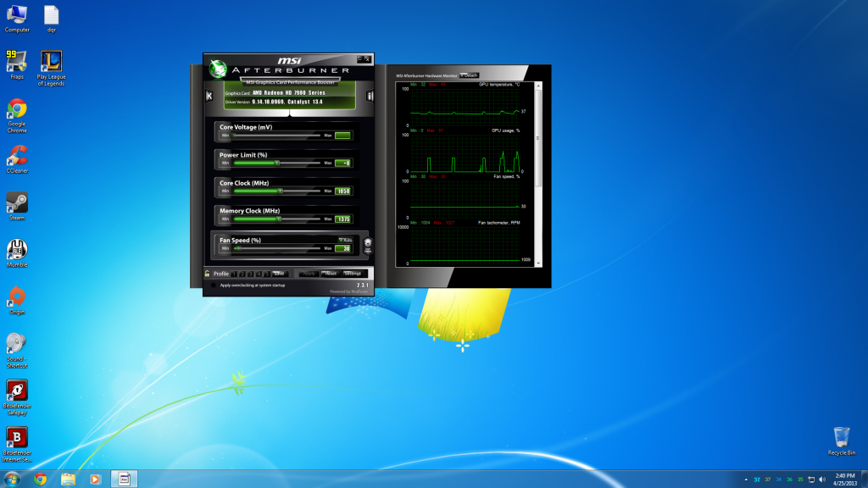Click the network tray icon
The width and height of the screenshot is (868, 488).
click(x=811, y=480)
